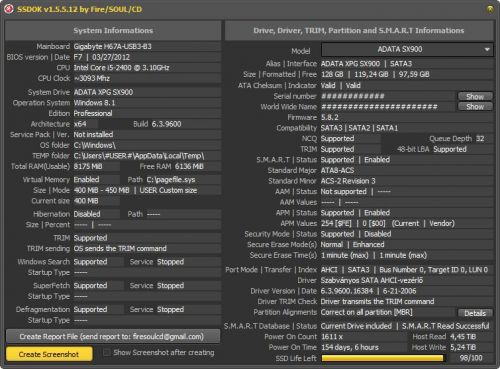Click Compatibility value SATA3 | SATA2 | SATA1
This screenshot has height=369, width=500.
[359, 128]
